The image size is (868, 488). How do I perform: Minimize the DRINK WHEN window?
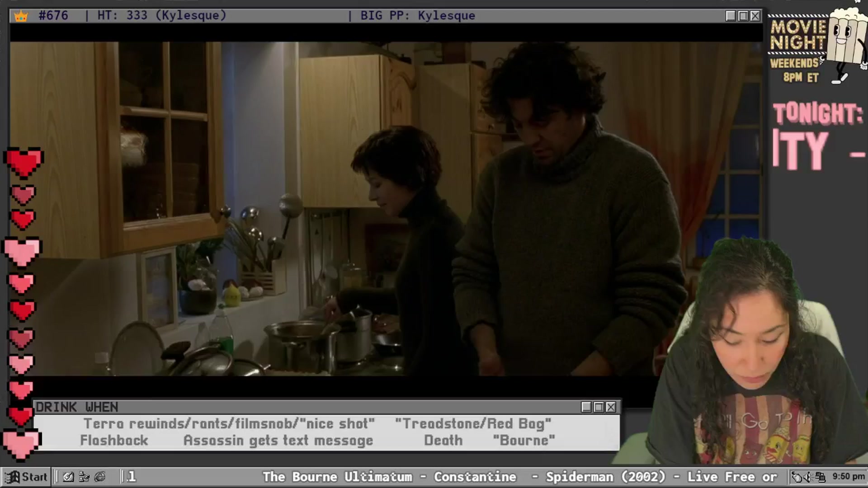[586, 407]
